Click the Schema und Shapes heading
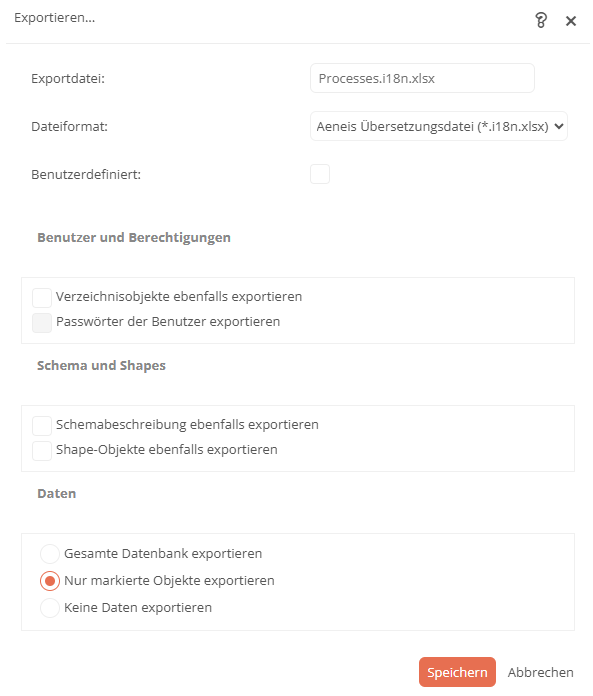Viewport: 593px width, 696px height. 101,365
